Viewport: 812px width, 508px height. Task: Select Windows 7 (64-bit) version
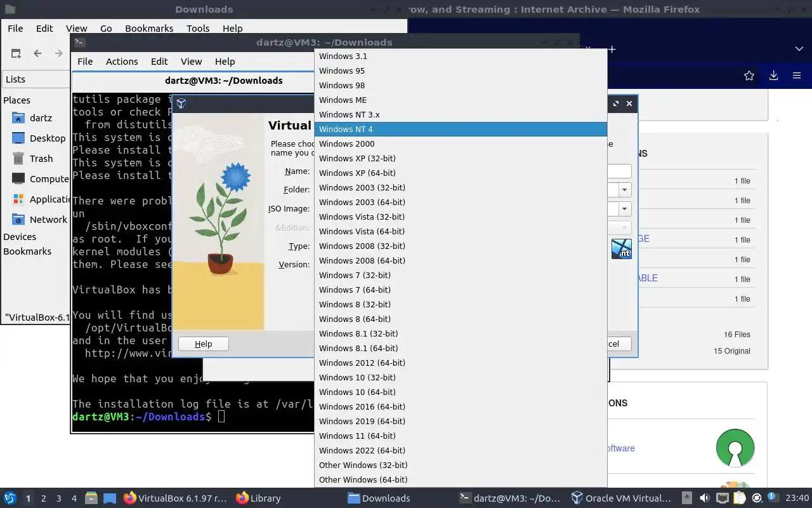[x=461, y=290]
